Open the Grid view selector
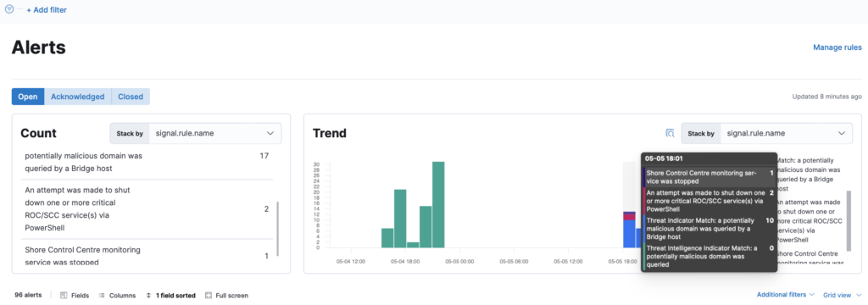 842,295
